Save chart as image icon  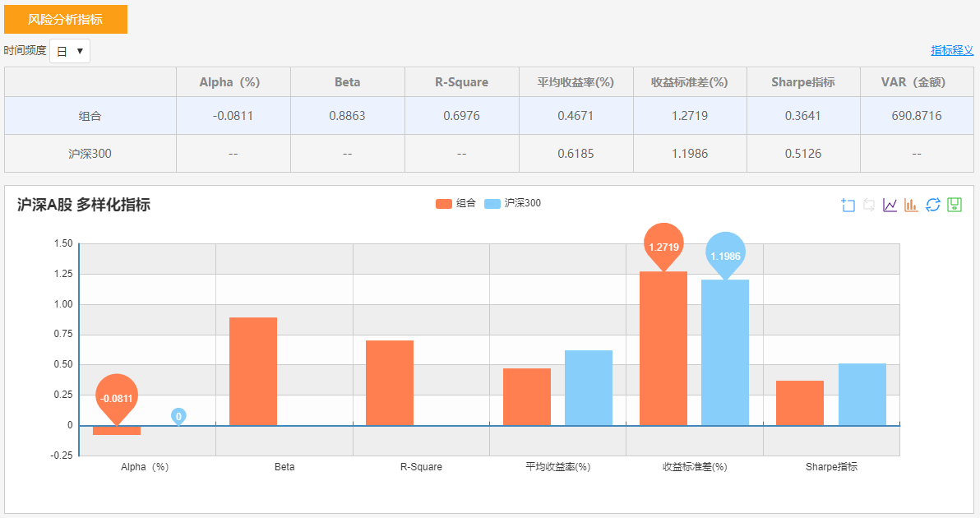954,205
